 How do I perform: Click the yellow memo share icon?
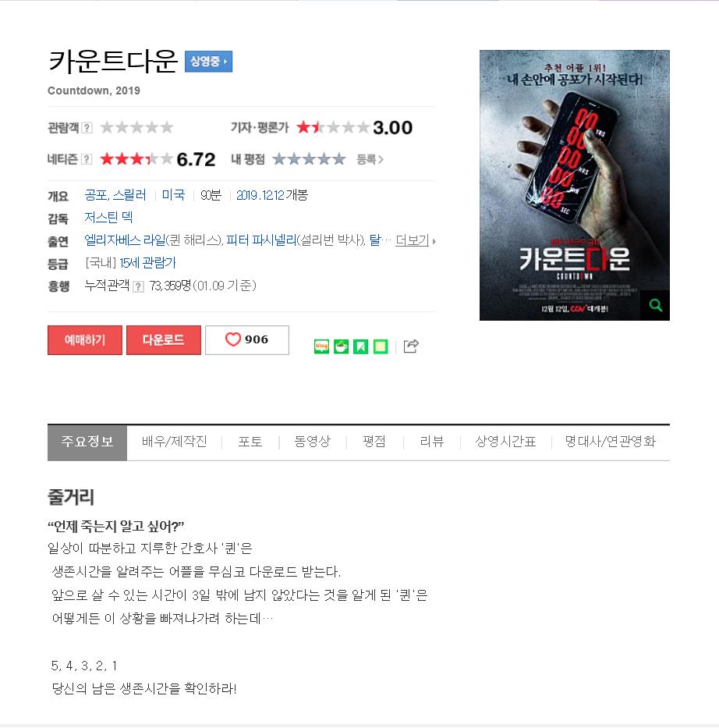pos(381,346)
